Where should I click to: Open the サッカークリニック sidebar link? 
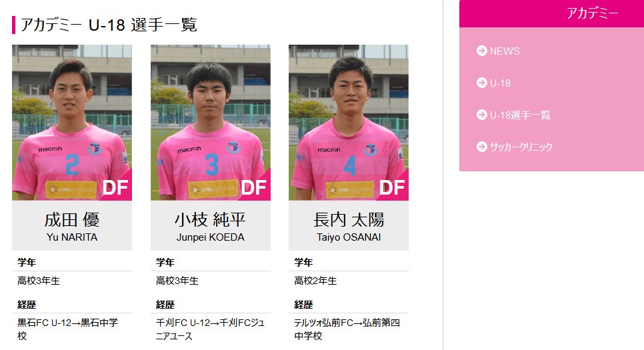click(x=521, y=147)
